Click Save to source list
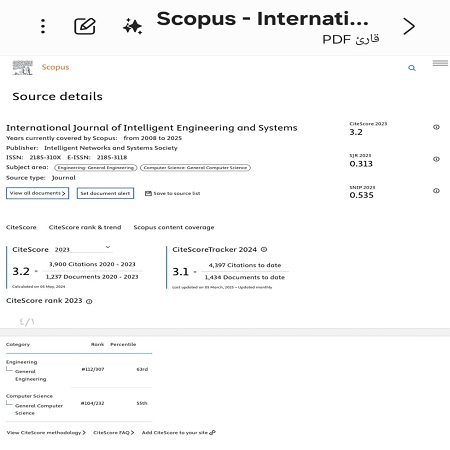This screenshot has width=450, height=450. click(x=173, y=193)
